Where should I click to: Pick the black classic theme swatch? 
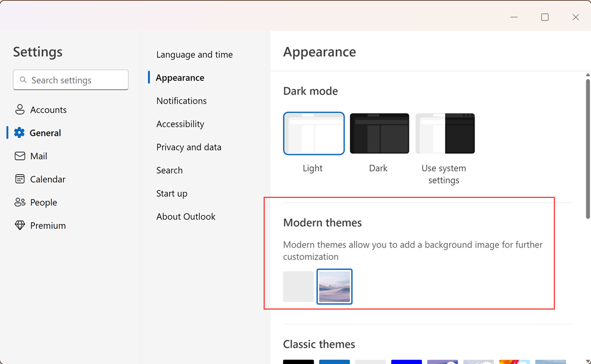[x=298, y=362]
